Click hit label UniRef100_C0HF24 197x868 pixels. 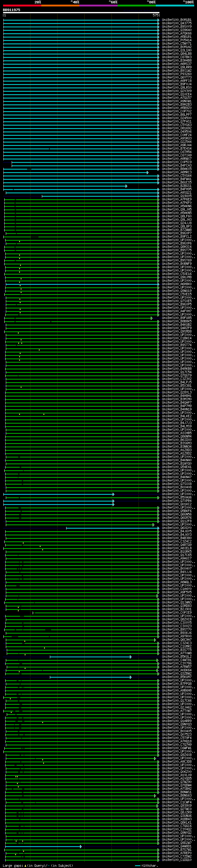click(x=177, y=135)
